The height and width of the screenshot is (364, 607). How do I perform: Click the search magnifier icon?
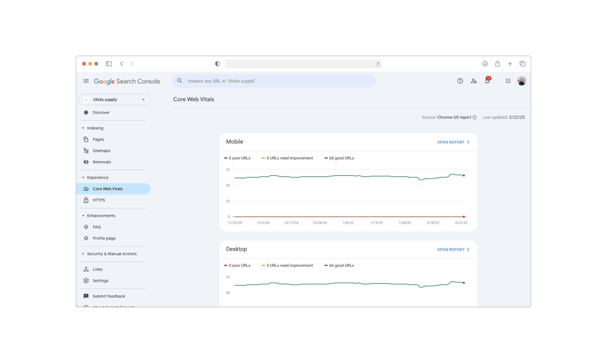[x=180, y=81]
